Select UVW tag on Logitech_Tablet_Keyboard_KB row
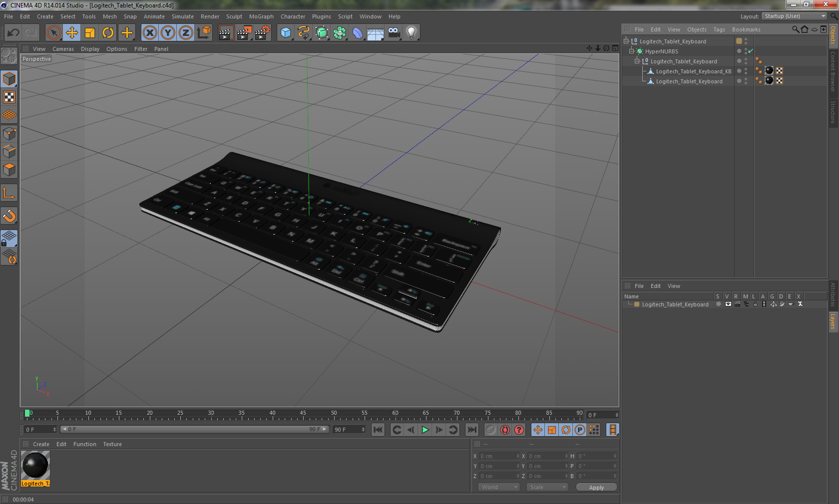 coord(780,71)
